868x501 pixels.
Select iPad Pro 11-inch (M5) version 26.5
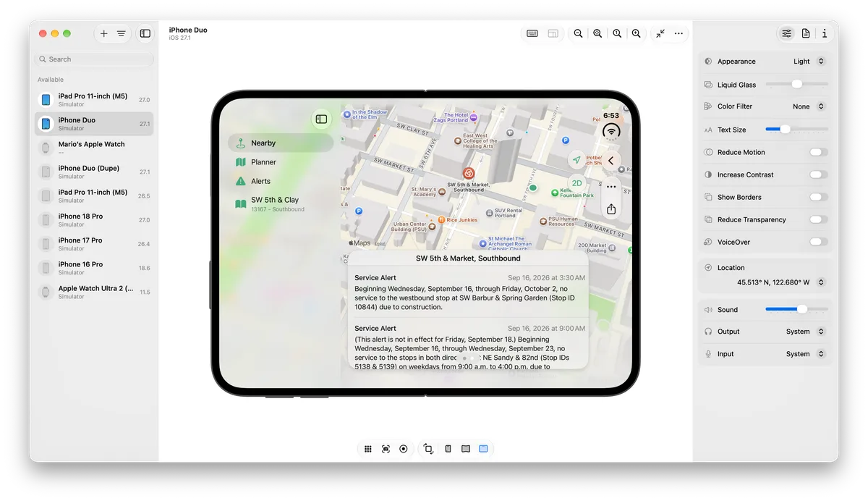pos(94,195)
